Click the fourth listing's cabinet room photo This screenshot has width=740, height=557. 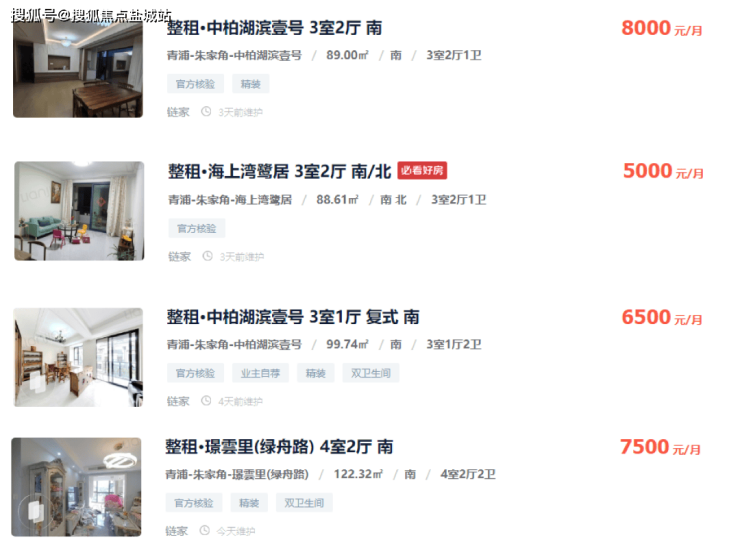click(76, 487)
